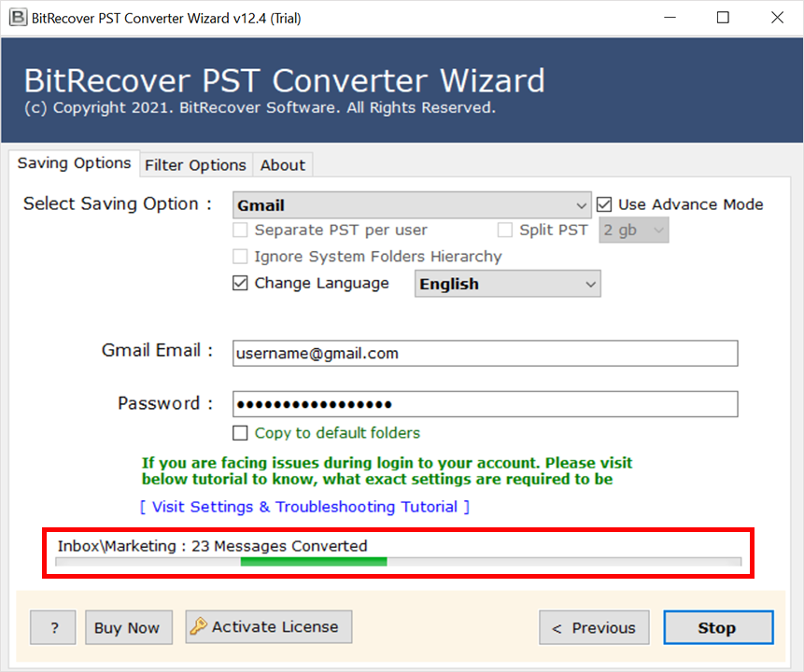Image resolution: width=804 pixels, height=672 pixels.
Task: Open the 2 gb split size dropdown
Action: (x=634, y=231)
